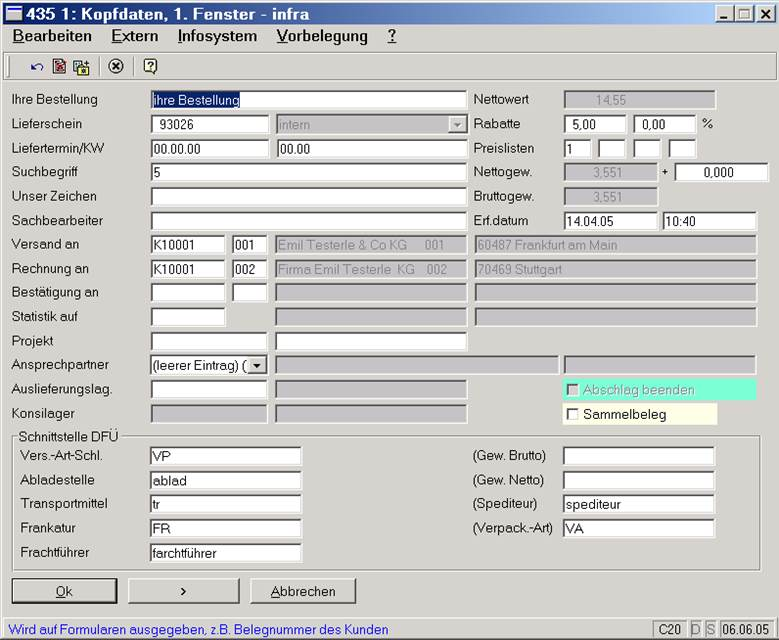
Task: Click the window system menu icon in title bar
Action: coord(14,13)
